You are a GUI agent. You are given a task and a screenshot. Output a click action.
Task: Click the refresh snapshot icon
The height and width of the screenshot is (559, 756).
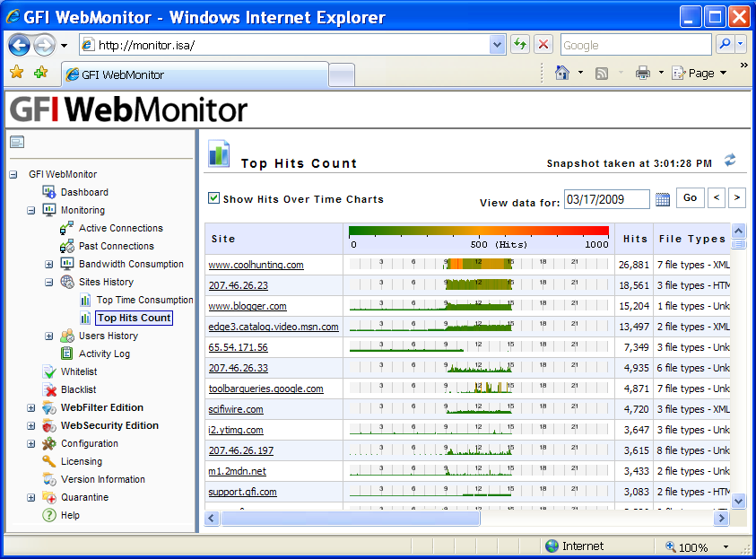[x=730, y=161]
